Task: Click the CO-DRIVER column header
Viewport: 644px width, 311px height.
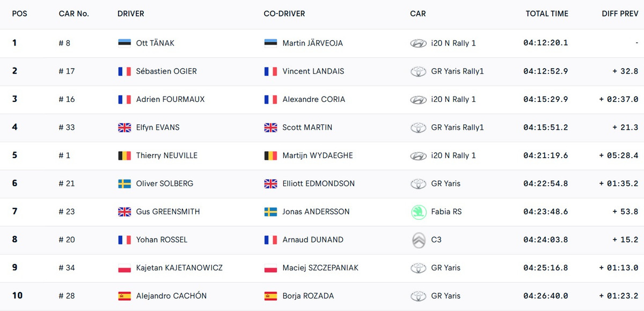Action: point(284,14)
